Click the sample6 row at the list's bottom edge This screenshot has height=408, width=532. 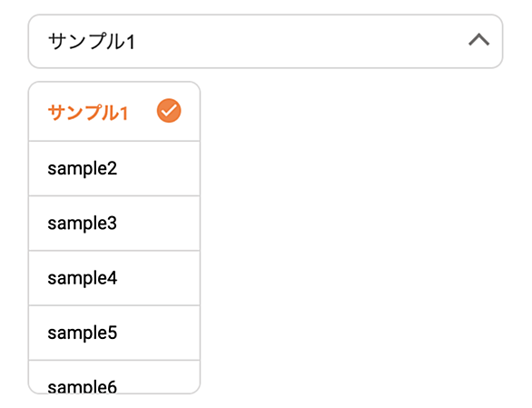tap(114, 377)
